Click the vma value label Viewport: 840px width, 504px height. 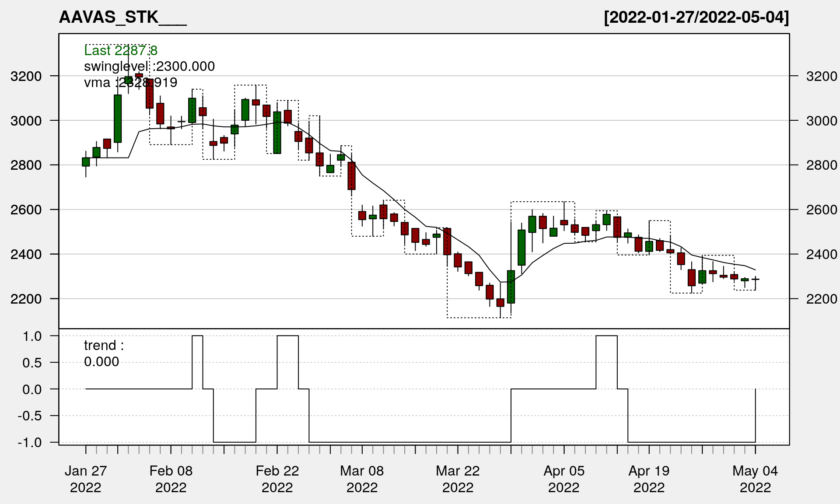click(x=130, y=82)
